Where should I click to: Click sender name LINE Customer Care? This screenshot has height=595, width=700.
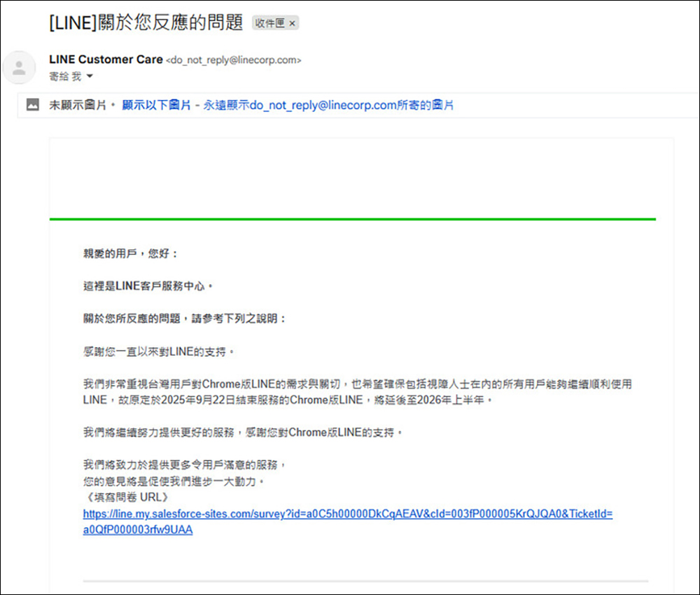pos(106,59)
